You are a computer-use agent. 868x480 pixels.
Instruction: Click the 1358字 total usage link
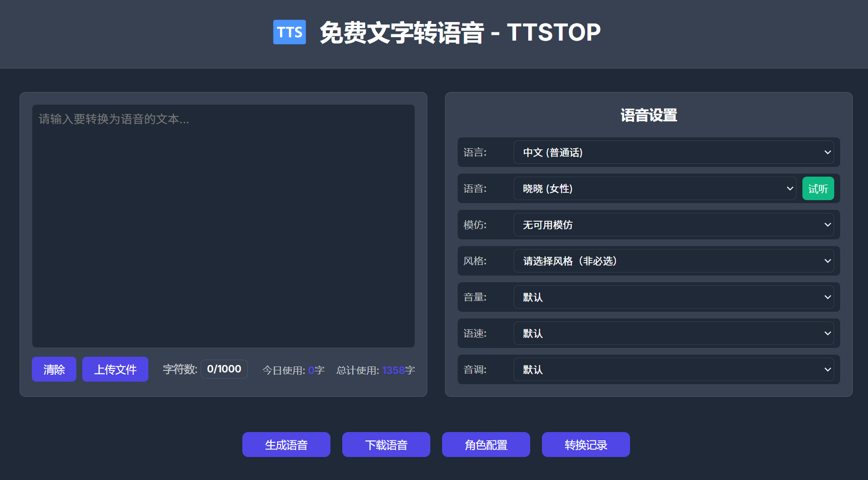[395, 370]
